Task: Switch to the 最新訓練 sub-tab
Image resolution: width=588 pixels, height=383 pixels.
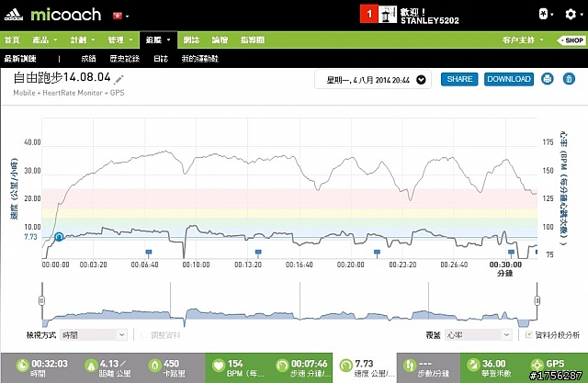Action: click(20, 59)
